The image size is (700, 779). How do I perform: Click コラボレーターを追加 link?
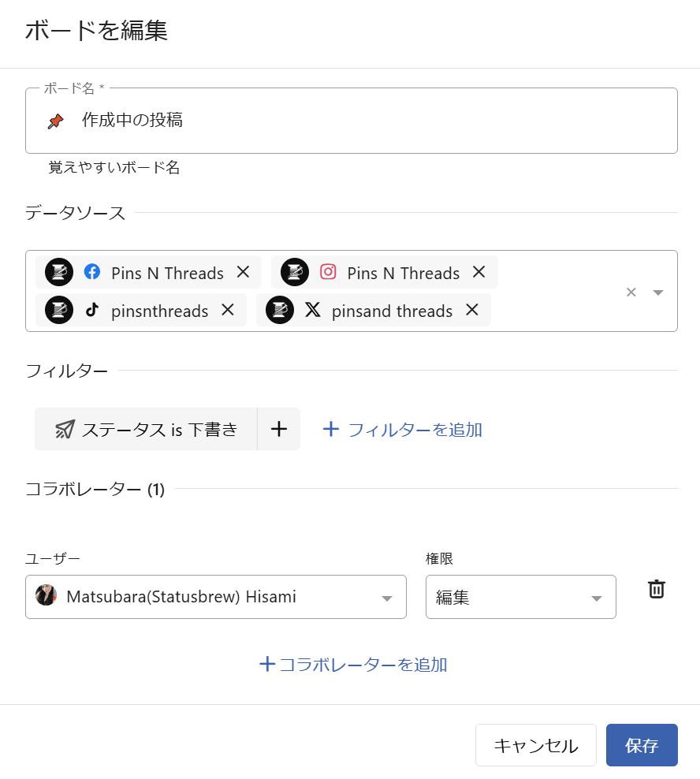[353, 664]
